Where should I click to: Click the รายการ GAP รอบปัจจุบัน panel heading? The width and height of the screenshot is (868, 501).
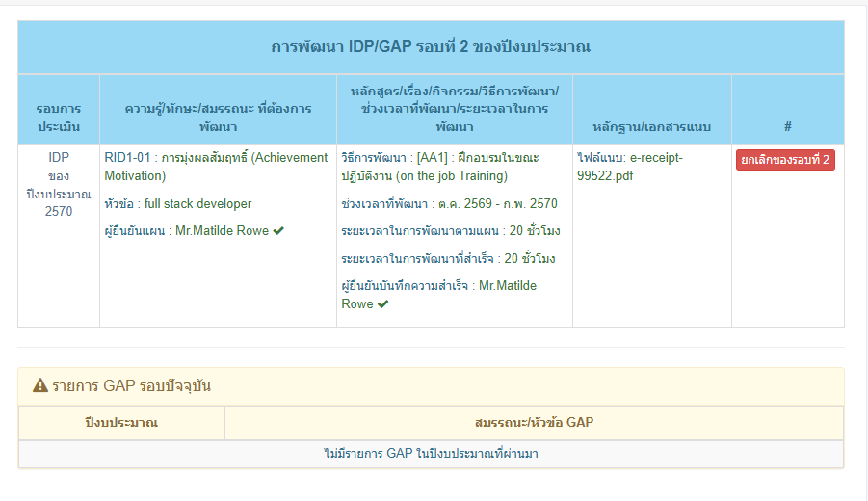pyautogui.click(x=431, y=385)
